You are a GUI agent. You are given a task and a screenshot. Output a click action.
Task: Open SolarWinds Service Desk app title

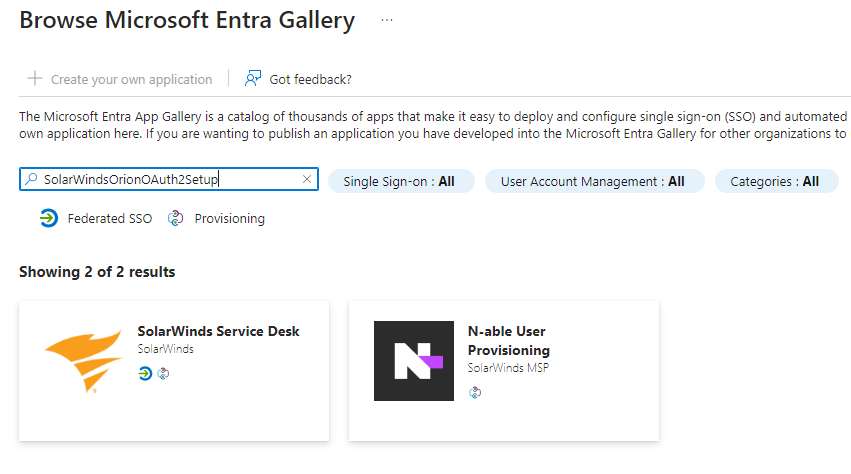coord(218,331)
